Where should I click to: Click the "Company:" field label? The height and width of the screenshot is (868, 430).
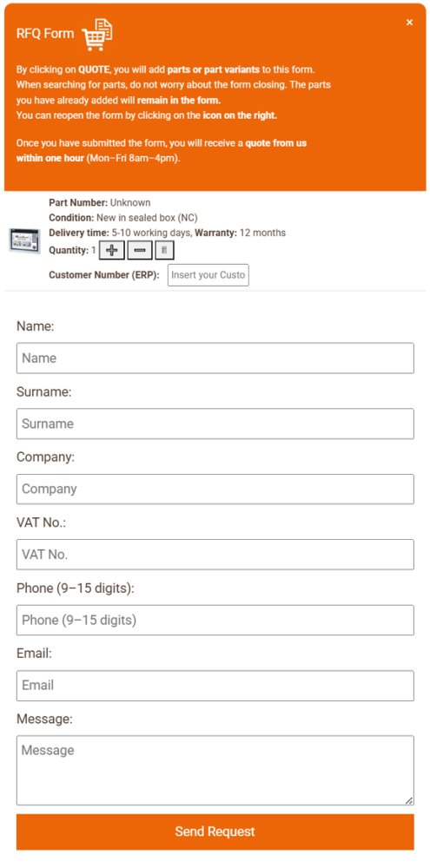(45, 457)
